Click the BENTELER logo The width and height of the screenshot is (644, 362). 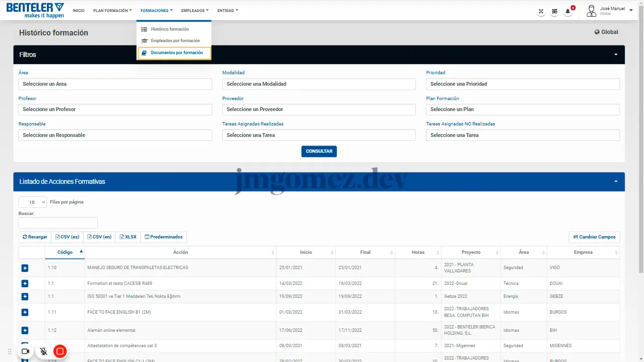[x=35, y=10]
